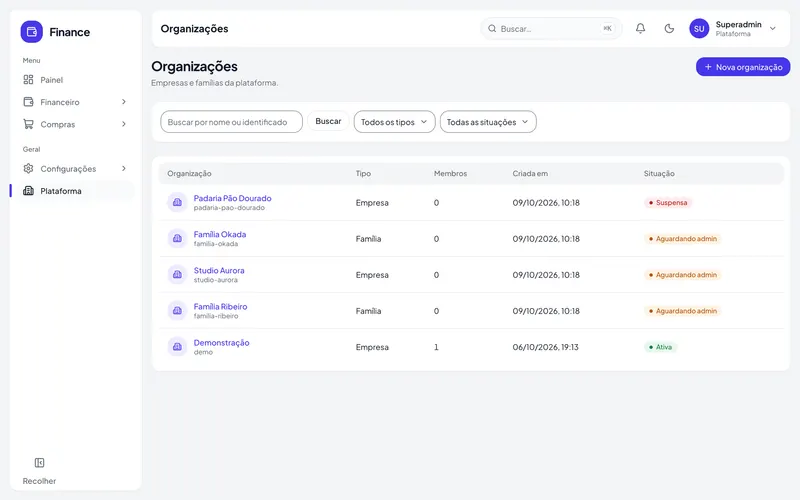This screenshot has height=500, width=800.
Task: Click the magnifier icon in top search
Action: [492, 29]
